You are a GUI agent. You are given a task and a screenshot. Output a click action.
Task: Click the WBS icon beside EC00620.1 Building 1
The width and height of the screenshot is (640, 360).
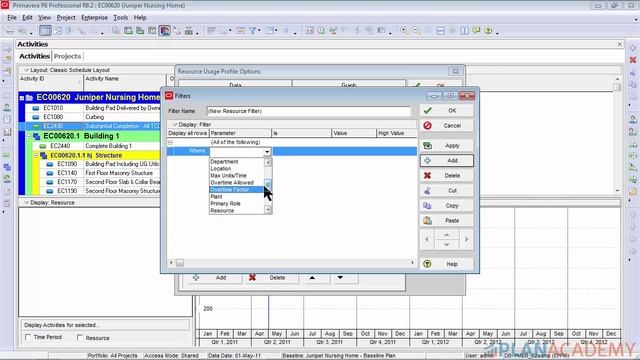37,136
